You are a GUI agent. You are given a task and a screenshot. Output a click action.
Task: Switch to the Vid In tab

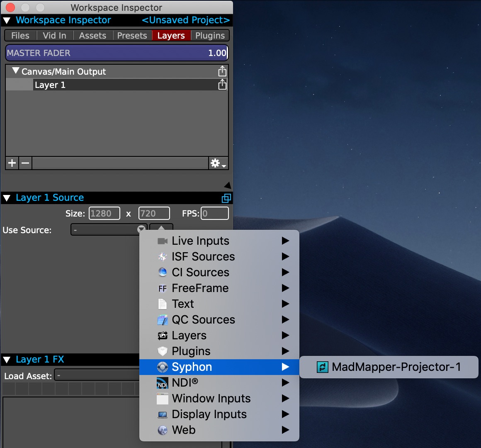tap(55, 36)
